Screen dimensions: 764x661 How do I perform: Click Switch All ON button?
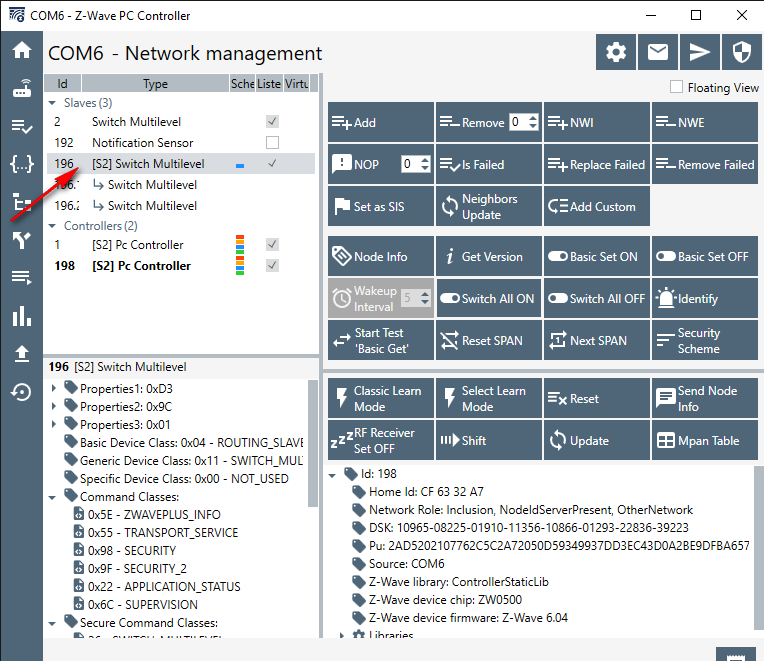489,298
